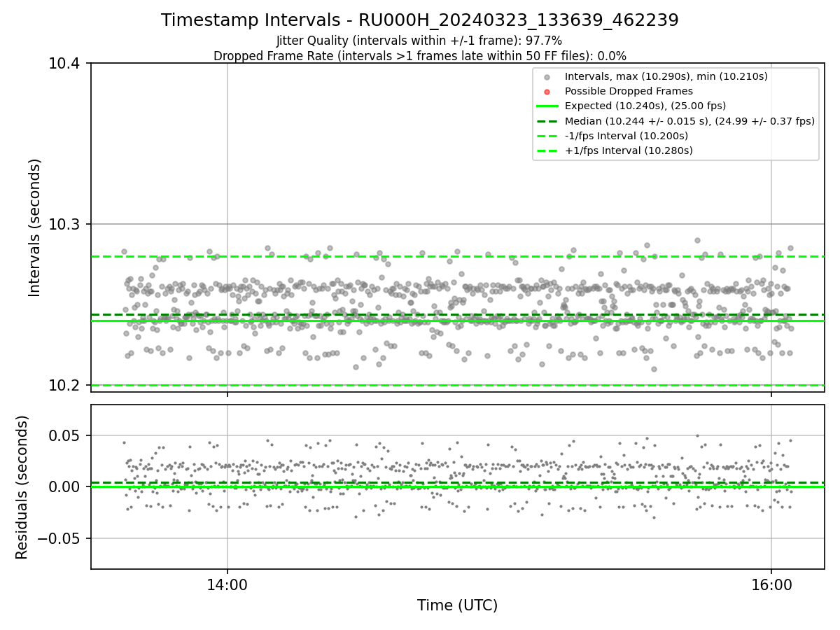The image size is (840, 630).
Task: Select the "Dropped Frame Rate" 0.0% subtitle line
Action: (x=420, y=56)
